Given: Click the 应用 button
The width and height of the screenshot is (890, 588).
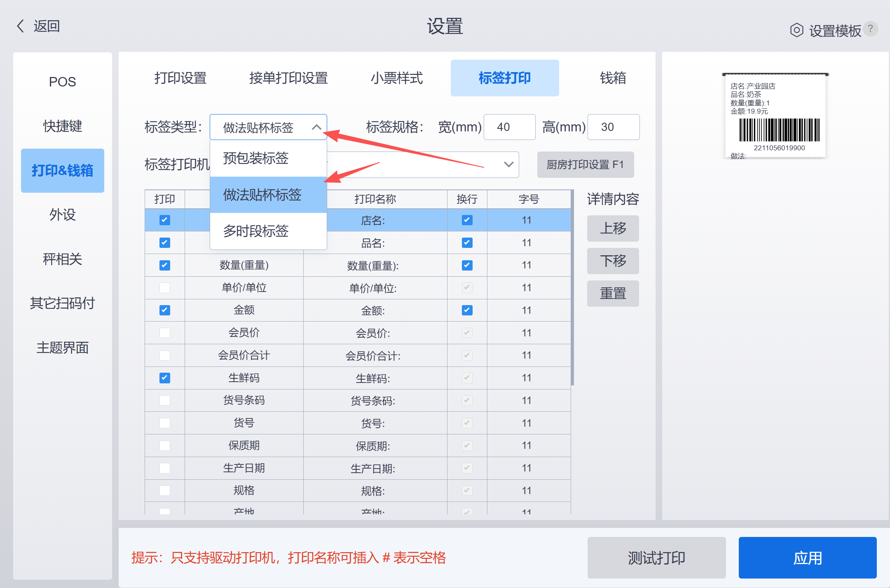Looking at the screenshot, I should 808,558.
